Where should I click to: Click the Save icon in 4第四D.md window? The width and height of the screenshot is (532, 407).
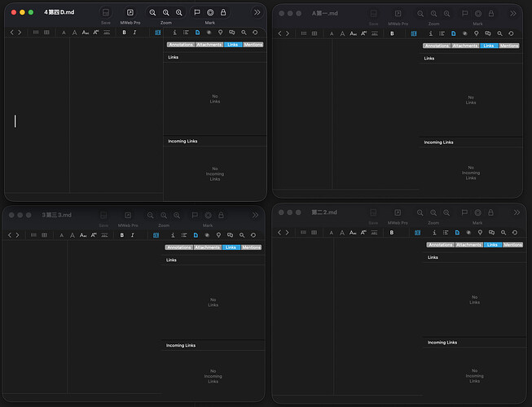point(106,13)
